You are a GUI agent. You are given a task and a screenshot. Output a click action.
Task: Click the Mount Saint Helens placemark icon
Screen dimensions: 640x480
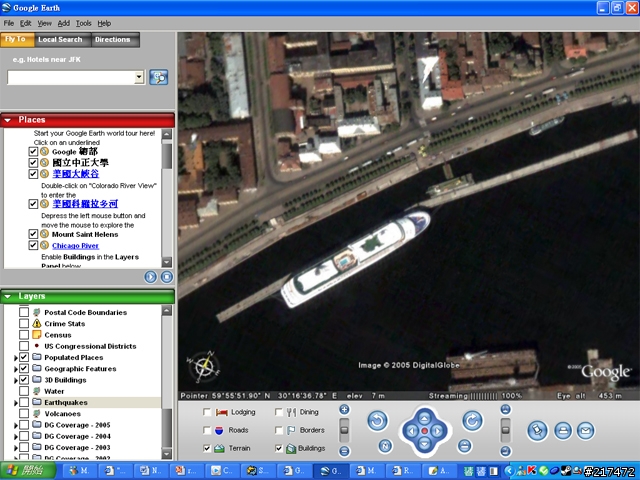pos(44,234)
